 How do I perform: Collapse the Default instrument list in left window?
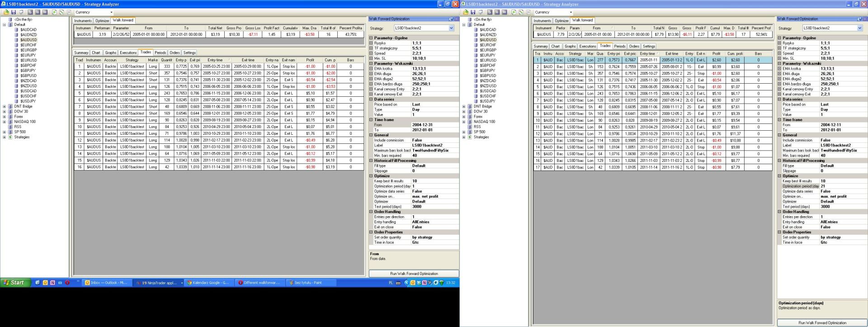5,24
